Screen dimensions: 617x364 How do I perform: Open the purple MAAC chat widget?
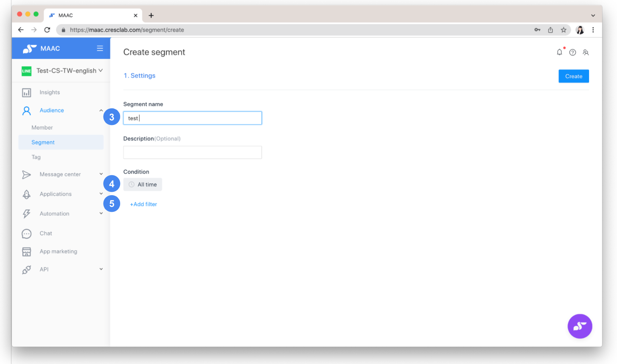point(580,326)
